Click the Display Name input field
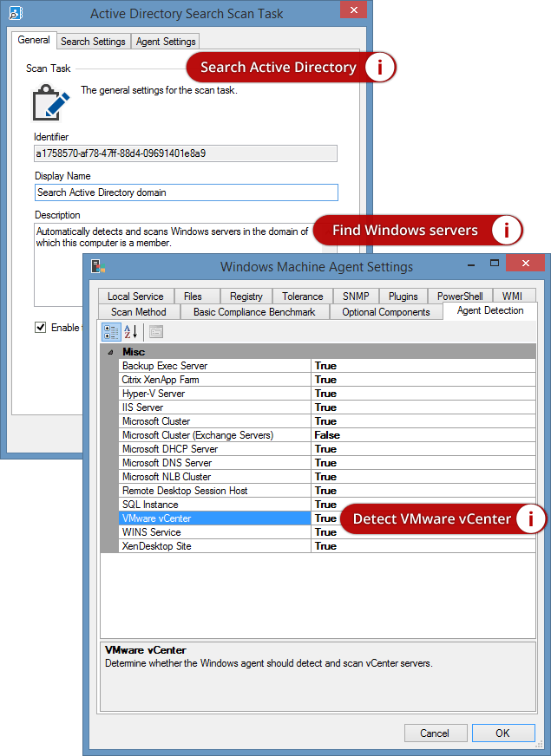551x756 pixels. (187, 192)
